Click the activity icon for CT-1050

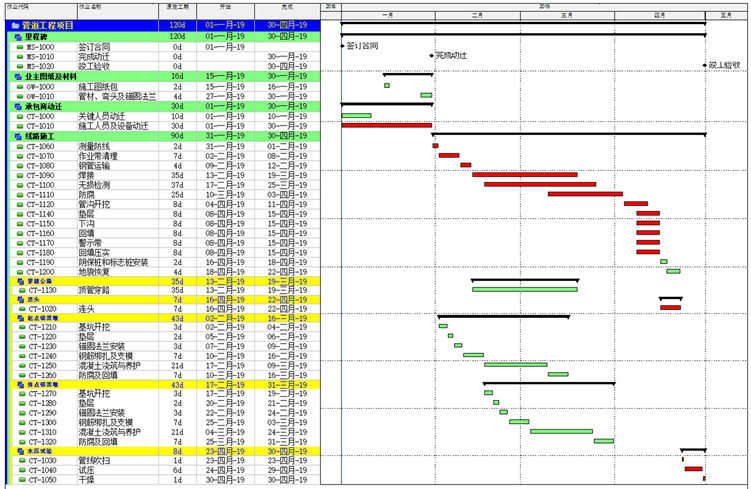click(21, 479)
